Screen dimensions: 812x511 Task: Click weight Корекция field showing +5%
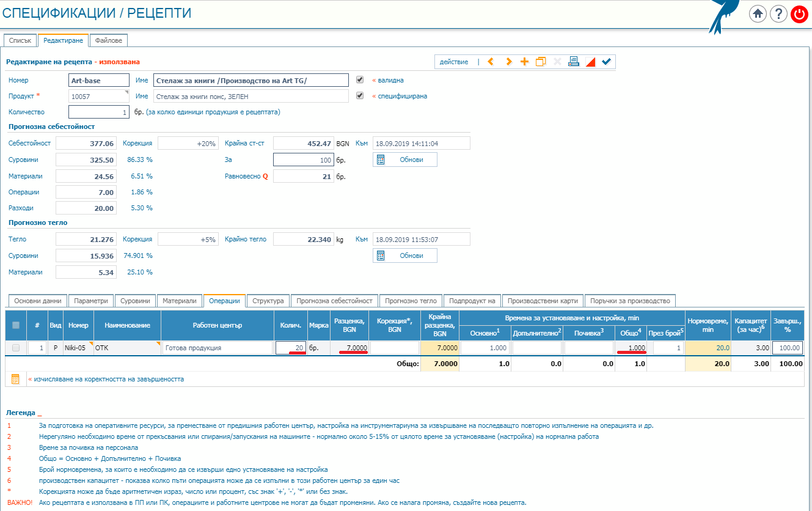click(x=188, y=240)
